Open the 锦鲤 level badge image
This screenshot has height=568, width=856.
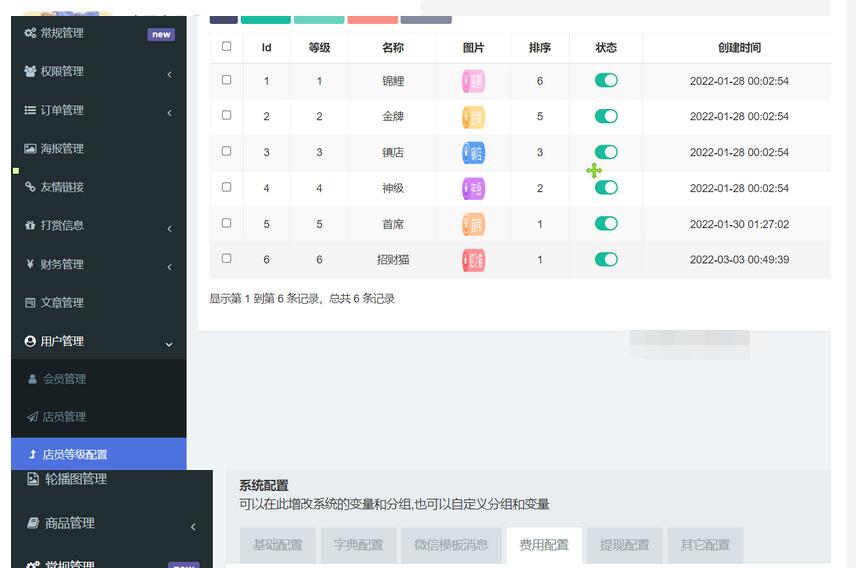pyautogui.click(x=473, y=81)
